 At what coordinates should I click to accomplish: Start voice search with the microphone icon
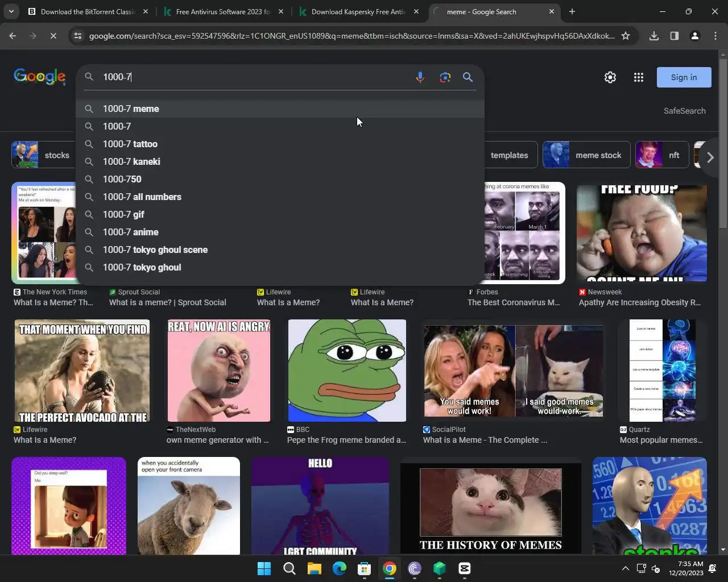[420, 77]
